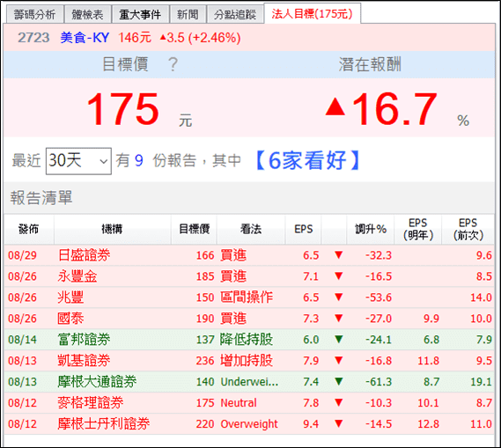Click the down arrow in 麥格理證券 row
This screenshot has height=448, width=501.
pos(339,402)
